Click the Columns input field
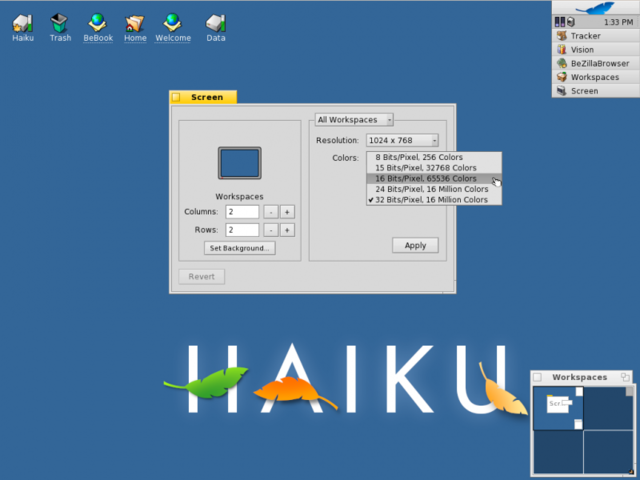 click(x=242, y=212)
